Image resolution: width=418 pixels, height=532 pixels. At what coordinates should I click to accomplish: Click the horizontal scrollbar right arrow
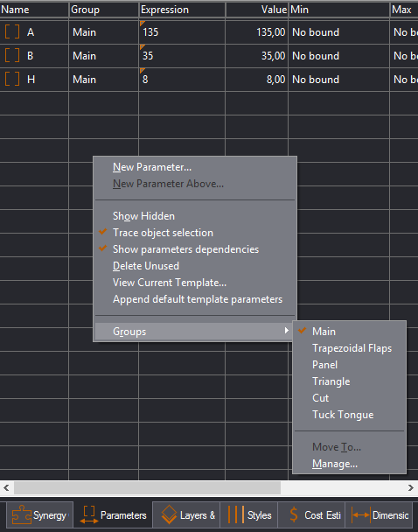click(x=410, y=488)
